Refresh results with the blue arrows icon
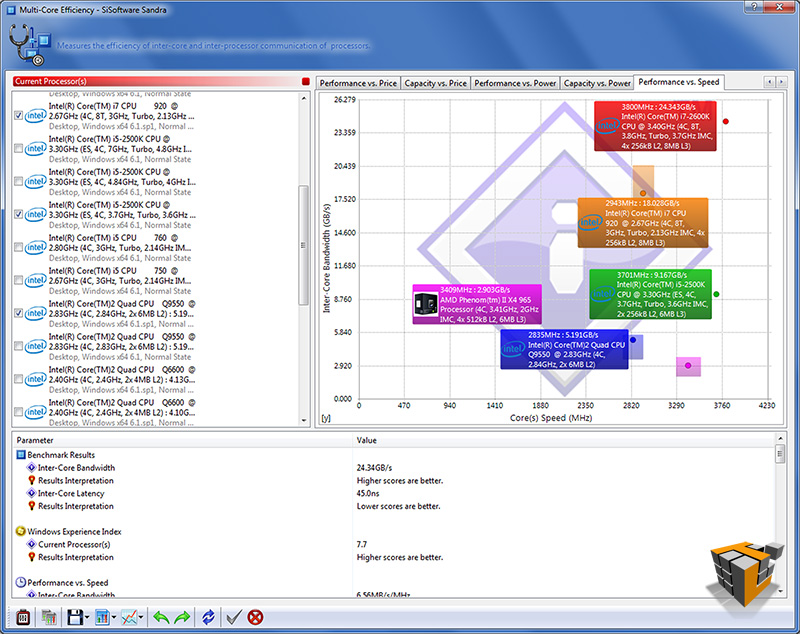 point(208,618)
